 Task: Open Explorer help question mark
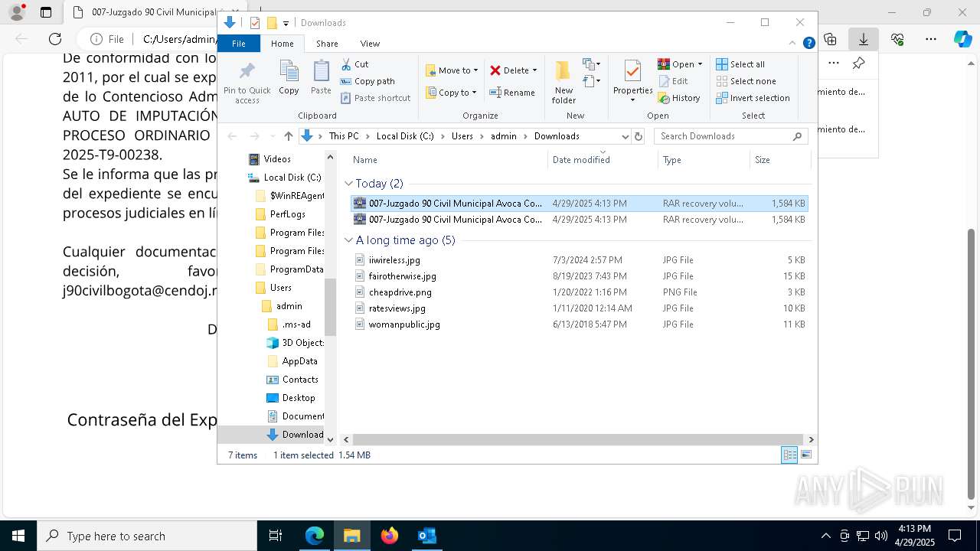pyautogui.click(x=808, y=44)
